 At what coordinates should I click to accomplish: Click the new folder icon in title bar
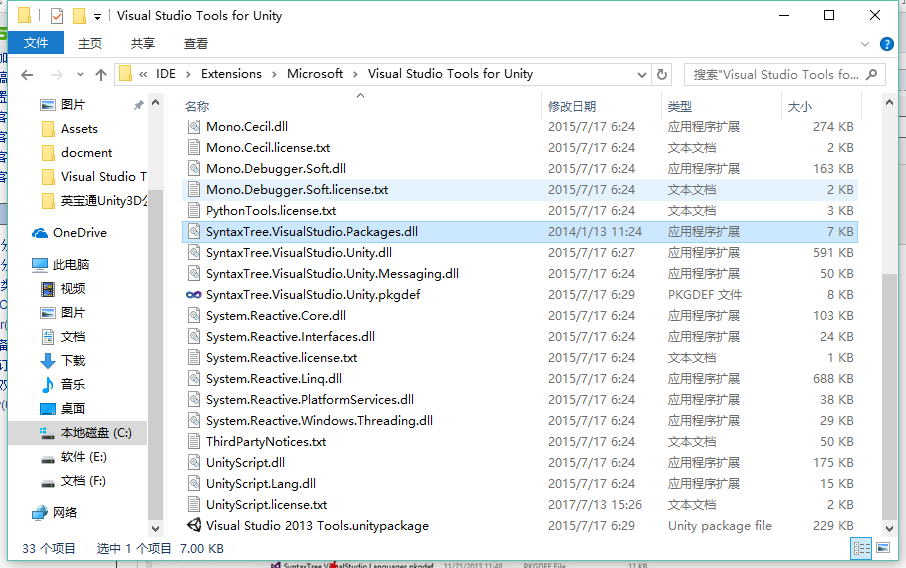79,16
